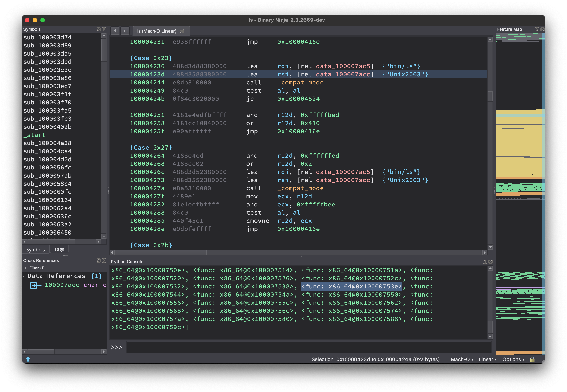
Task: Switch to the Tags tab
Action: (59, 249)
